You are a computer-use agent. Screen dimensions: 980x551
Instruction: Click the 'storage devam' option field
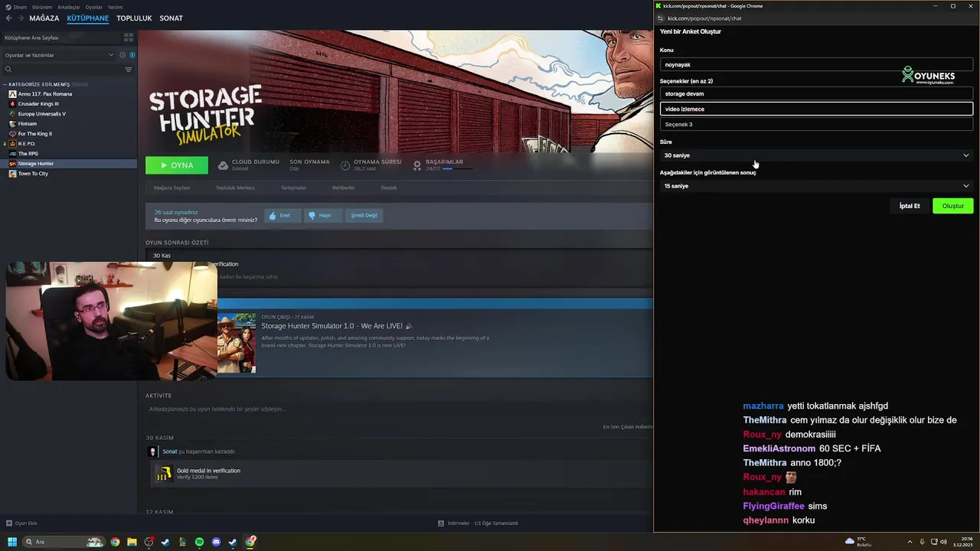point(816,93)
